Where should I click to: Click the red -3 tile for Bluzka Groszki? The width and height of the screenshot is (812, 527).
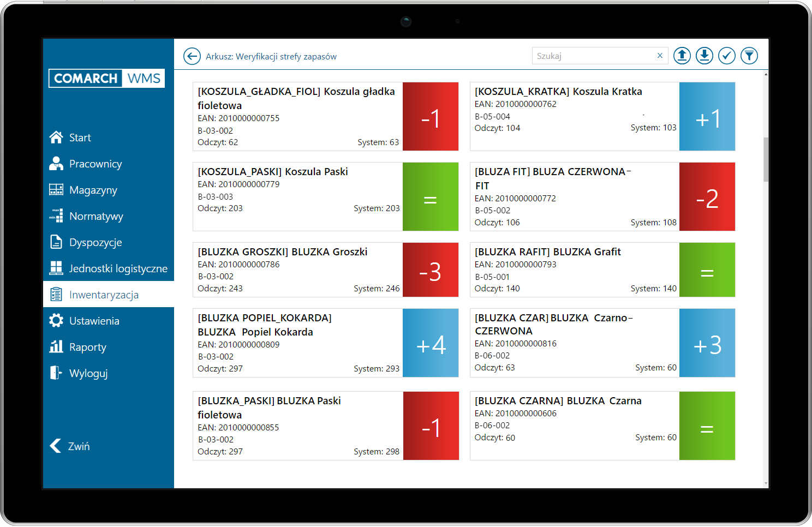(430, 270)
